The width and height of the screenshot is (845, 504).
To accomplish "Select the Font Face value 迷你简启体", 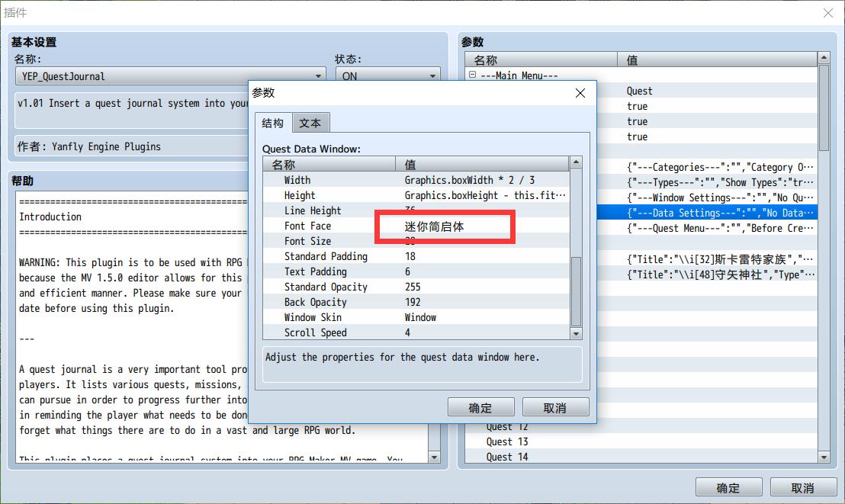I will coord(435,226).
